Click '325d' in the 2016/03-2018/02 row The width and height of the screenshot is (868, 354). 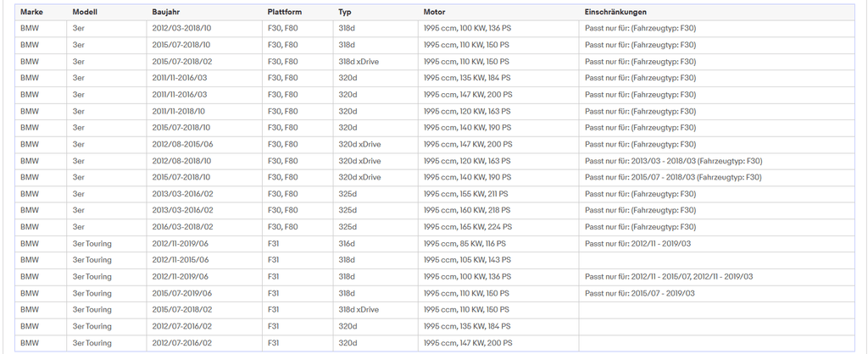(348, 227)
